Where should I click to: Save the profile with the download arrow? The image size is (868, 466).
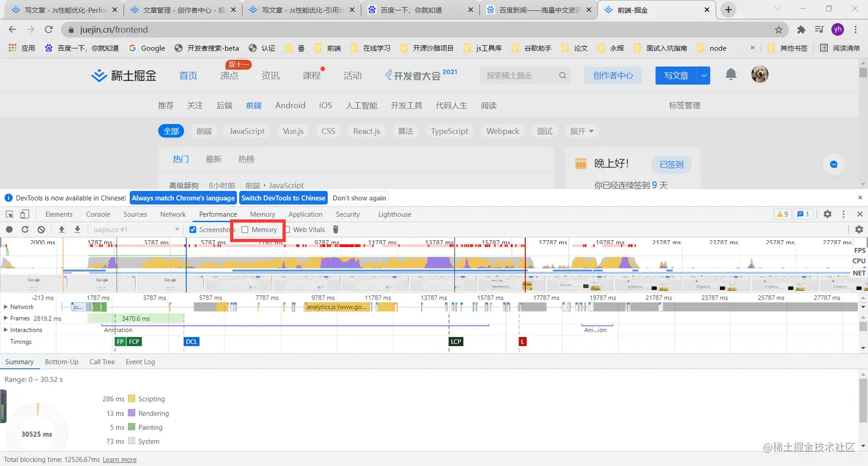(x=77, y=229)
